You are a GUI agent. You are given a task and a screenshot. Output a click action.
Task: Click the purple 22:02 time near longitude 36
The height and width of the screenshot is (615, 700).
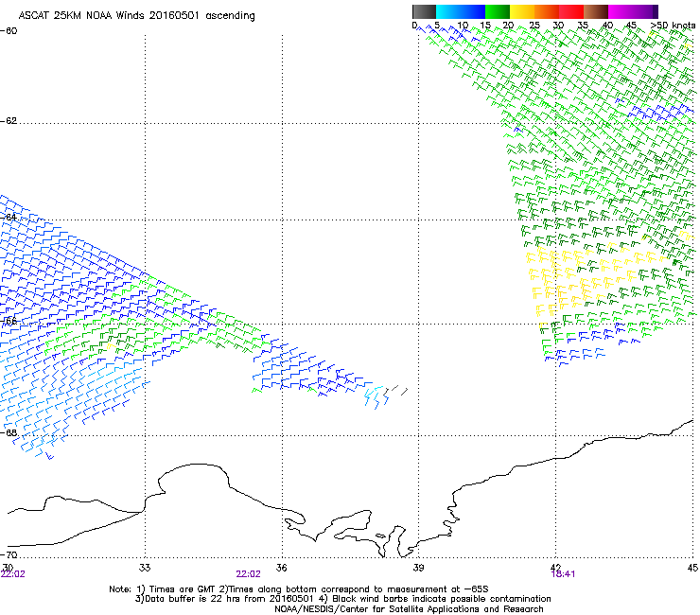(248, 574)
